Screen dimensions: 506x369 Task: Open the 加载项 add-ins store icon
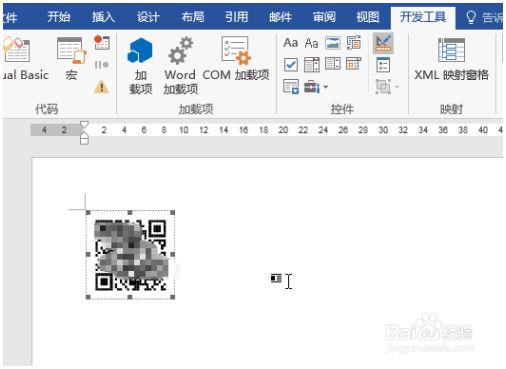[140, 66]
